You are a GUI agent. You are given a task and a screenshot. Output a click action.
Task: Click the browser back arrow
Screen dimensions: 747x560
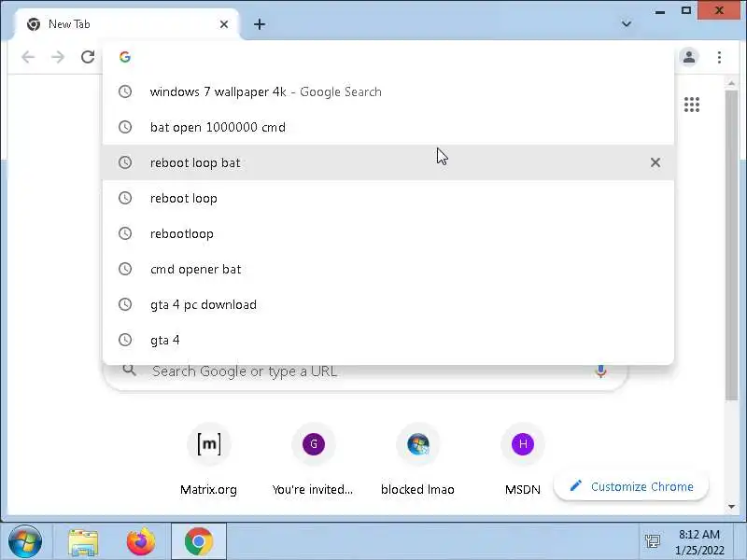(x=28, y=57)
